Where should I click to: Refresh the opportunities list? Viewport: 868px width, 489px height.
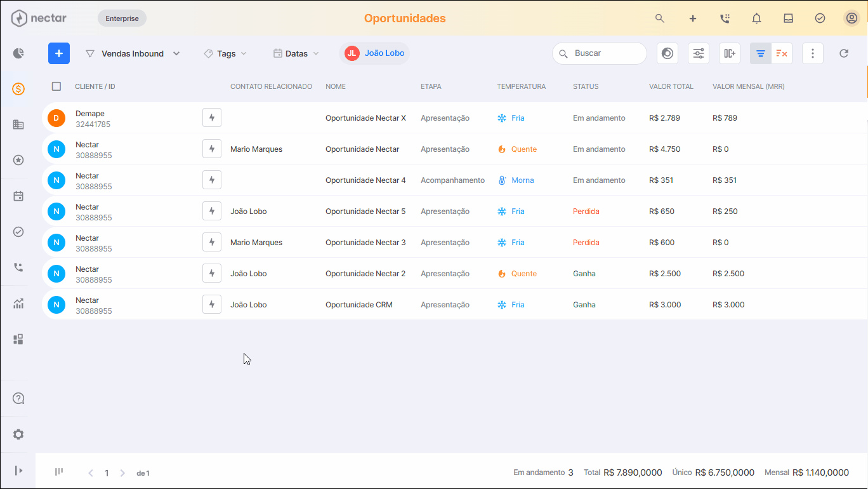[844, 53]
